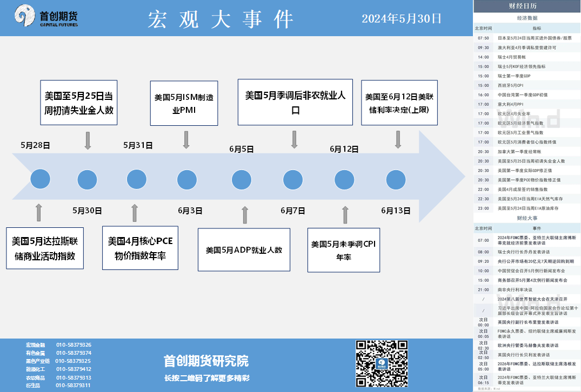Click the timeline circle under 5月28日

click(x=40, y=179)
